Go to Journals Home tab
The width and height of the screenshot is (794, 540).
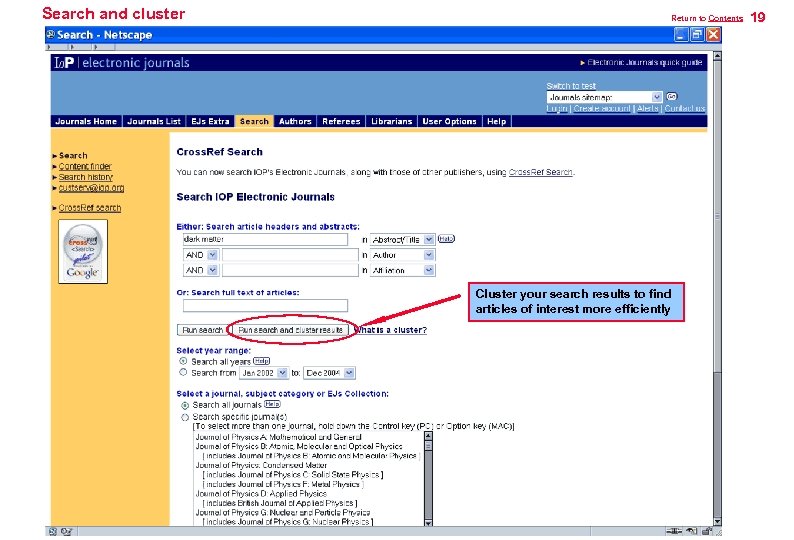pyautogui.click(x=86, y=121)
